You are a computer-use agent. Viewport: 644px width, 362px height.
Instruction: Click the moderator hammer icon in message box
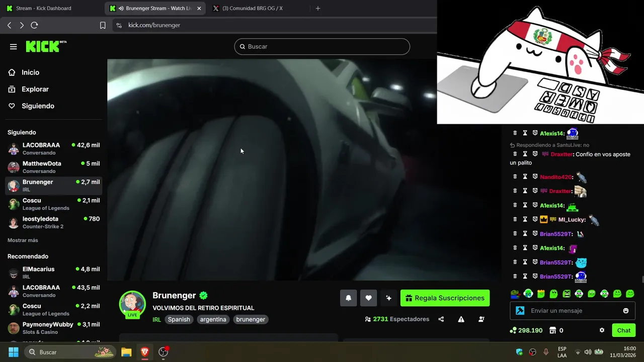(520, 311)
